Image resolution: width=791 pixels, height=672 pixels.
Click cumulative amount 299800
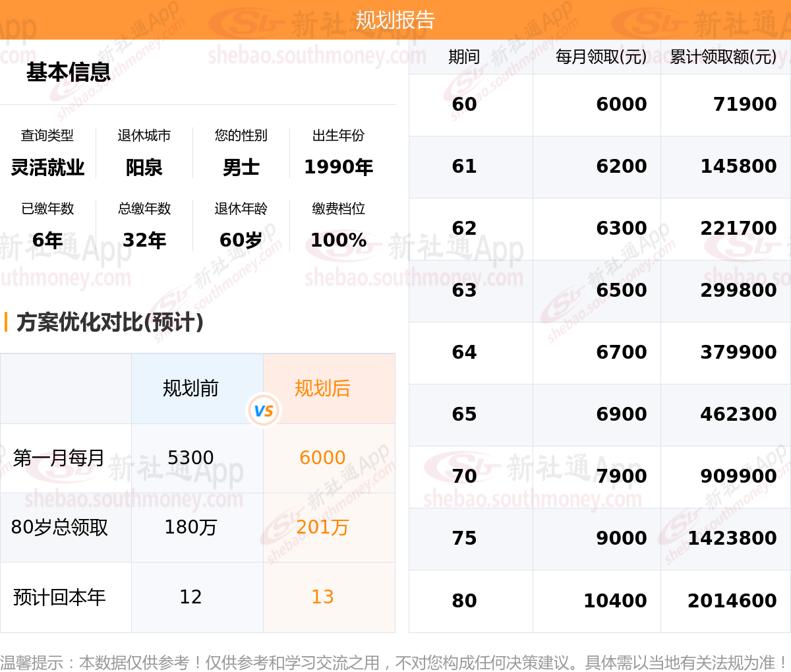pyautogui.click(x=738, y=290)
